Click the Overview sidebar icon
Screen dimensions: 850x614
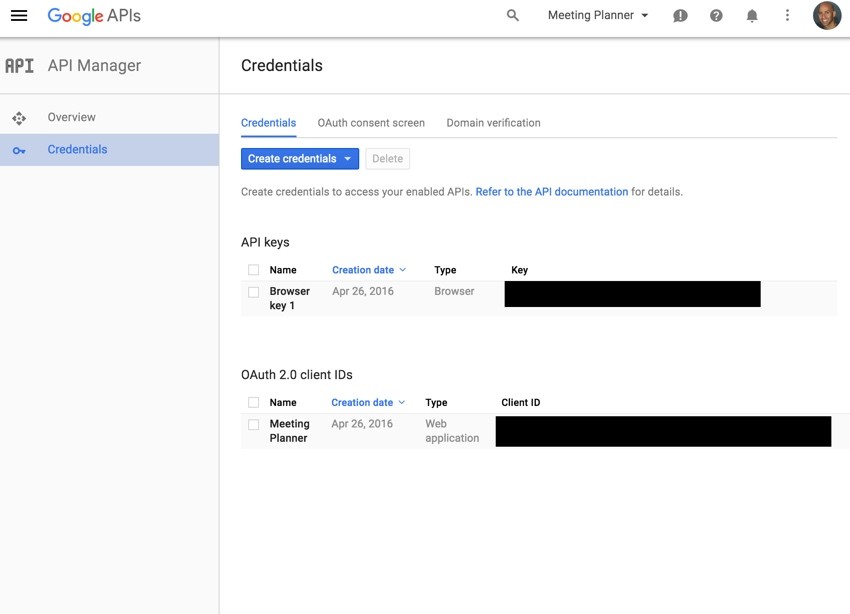pos(19,118)
